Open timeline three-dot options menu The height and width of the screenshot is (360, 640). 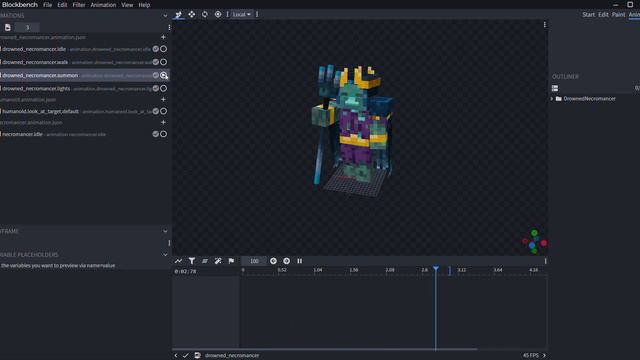click(545, 261)
